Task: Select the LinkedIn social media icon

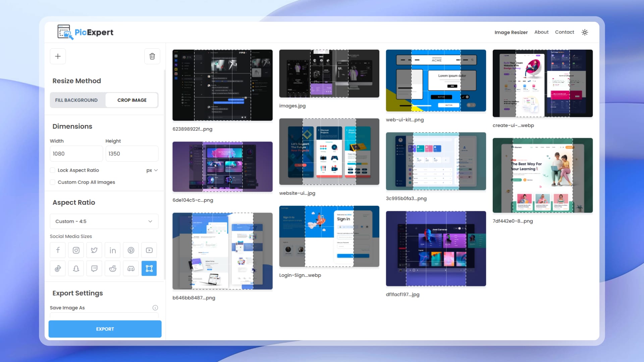Action: click(x=112, y=250)
